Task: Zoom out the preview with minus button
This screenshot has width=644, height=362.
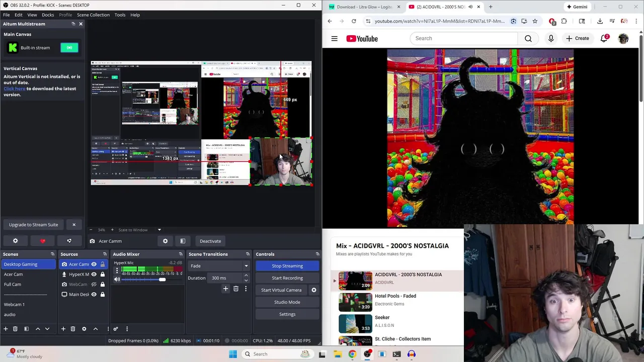Action: [x=91, y=230]
